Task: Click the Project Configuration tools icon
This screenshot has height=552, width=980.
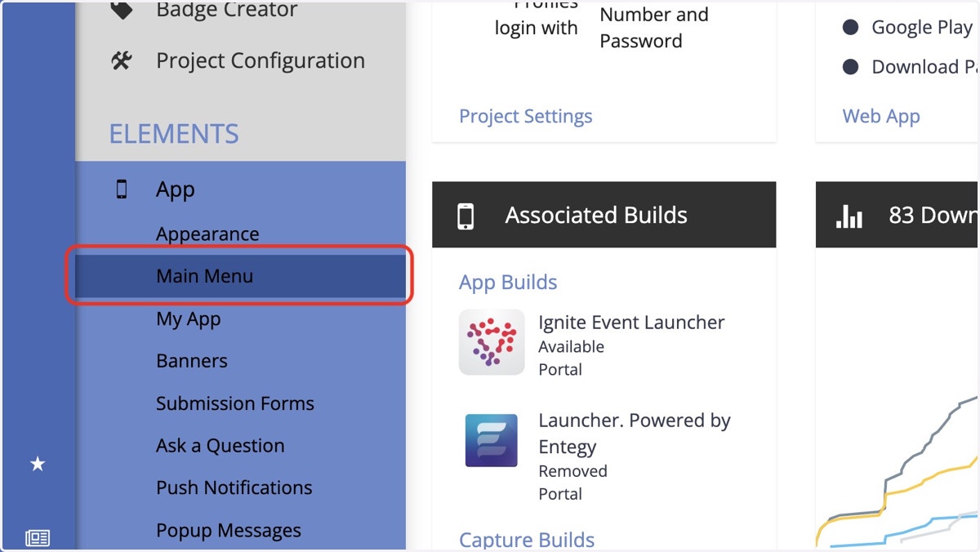Action: [122, 60]
